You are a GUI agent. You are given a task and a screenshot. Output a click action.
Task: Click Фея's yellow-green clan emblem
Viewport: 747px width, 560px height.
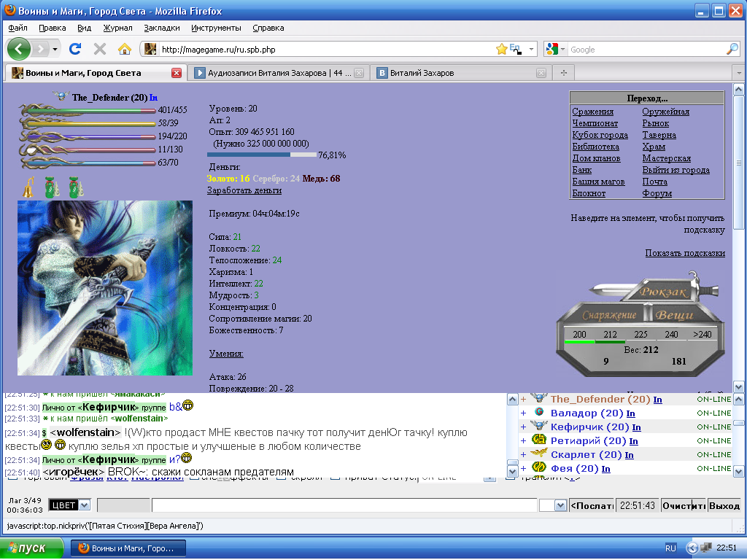539,467
